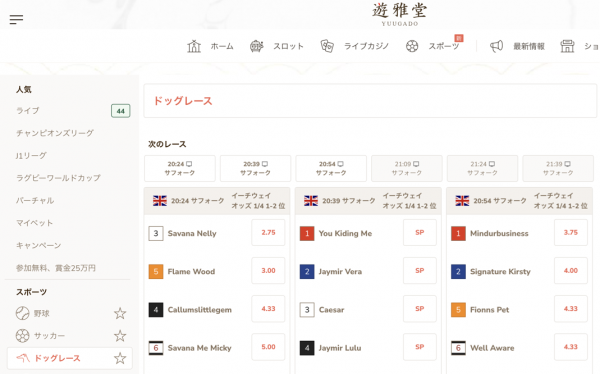Image resolution: width=600 pixels, height=374 pixels.
Task: Bet on Fionns Pet at 4.33
Action: pos(571,309)
